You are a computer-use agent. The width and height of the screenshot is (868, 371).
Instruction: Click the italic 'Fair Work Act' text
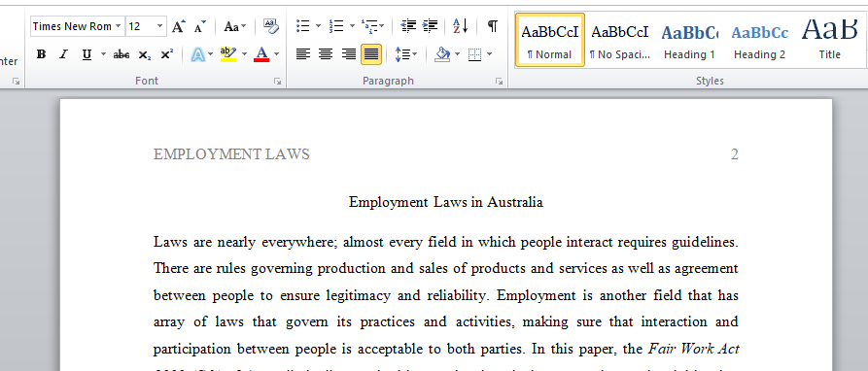click(694, 349)
